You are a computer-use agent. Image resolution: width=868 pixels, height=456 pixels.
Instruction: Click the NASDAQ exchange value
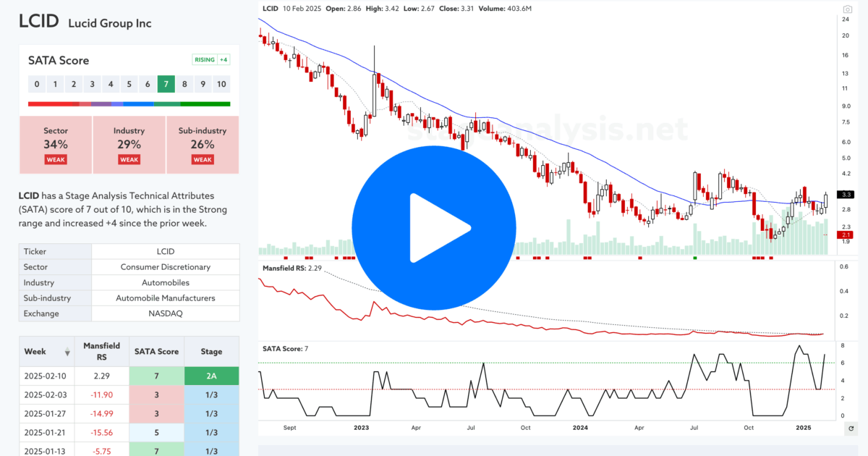point(166,313)
